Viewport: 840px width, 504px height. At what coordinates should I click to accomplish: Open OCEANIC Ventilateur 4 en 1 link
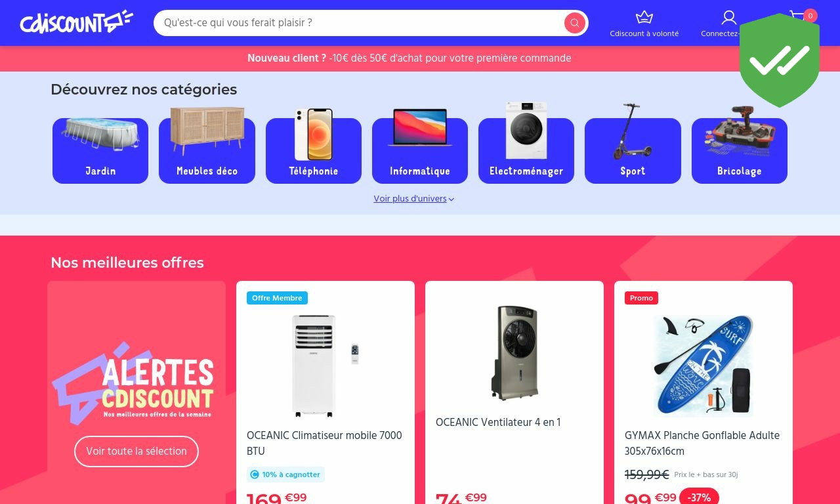pyautogui.click(x=498, y=423)
